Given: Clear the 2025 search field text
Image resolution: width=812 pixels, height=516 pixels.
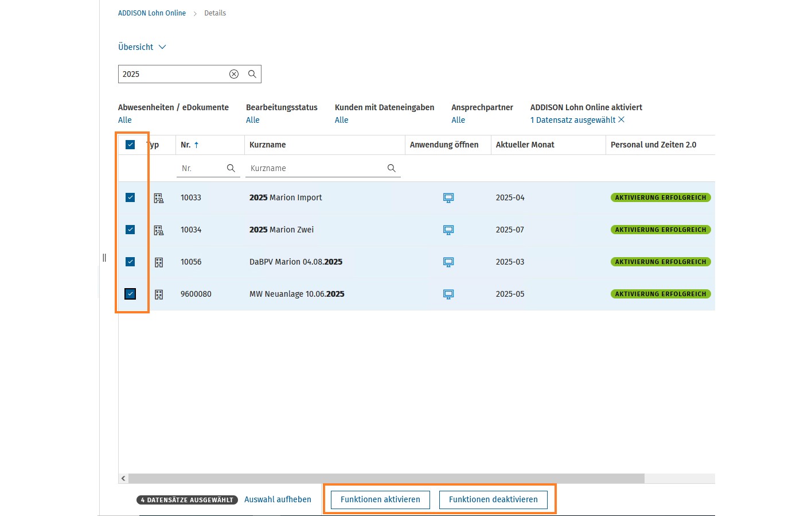Looking at the screenshot, I should click(234, 74).
